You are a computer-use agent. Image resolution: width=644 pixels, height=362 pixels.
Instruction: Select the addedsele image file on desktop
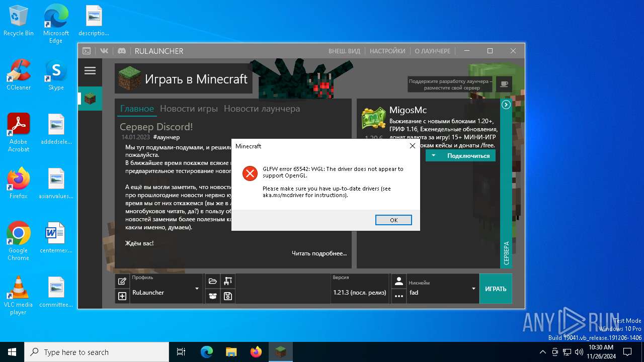[56, 129]
